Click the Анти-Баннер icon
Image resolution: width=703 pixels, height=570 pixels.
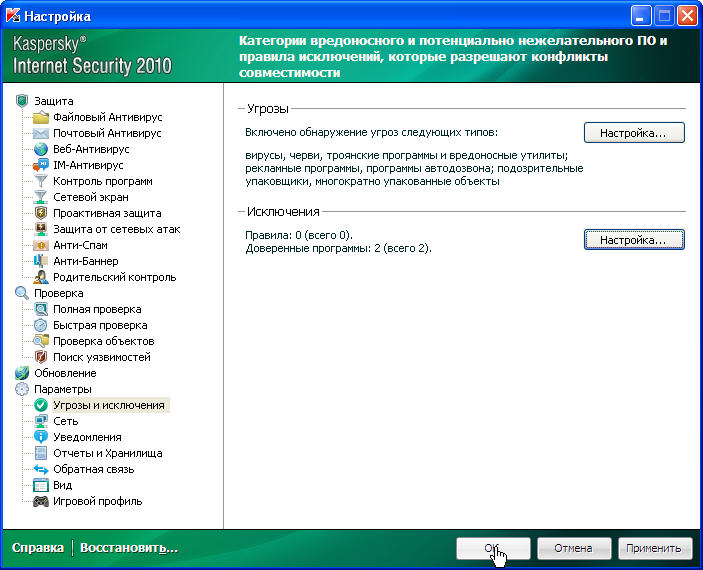click(40, 261)
